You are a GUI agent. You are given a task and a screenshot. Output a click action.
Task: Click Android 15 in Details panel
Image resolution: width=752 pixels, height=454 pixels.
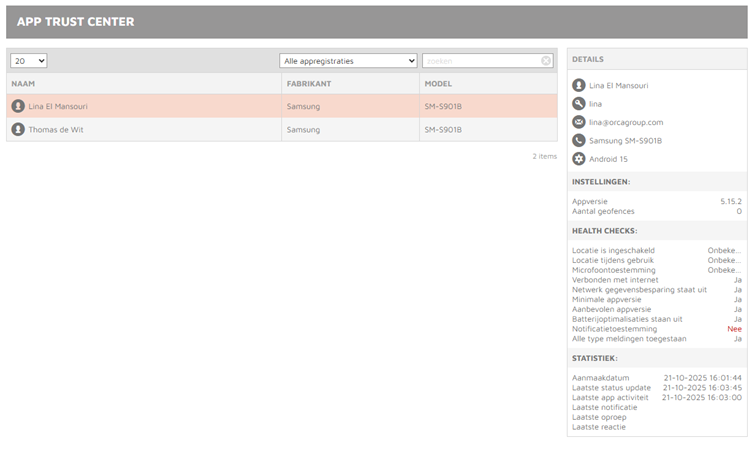coord(608,159)
